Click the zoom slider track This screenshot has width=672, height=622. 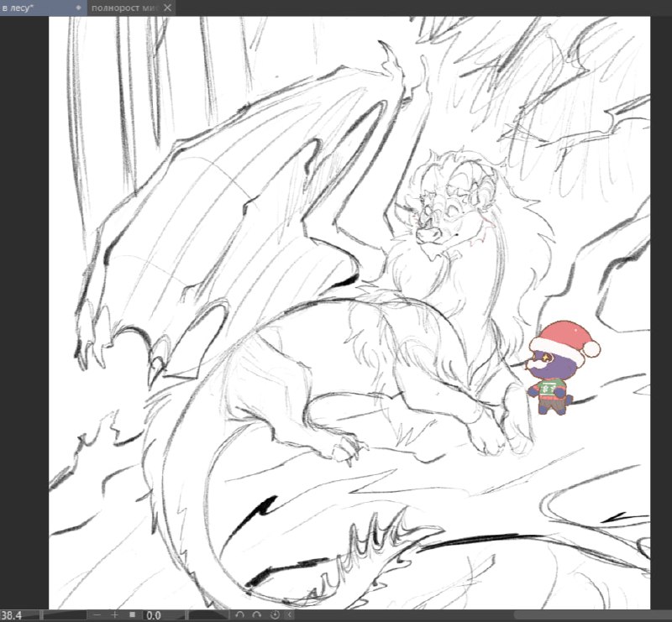coord(65,615)
